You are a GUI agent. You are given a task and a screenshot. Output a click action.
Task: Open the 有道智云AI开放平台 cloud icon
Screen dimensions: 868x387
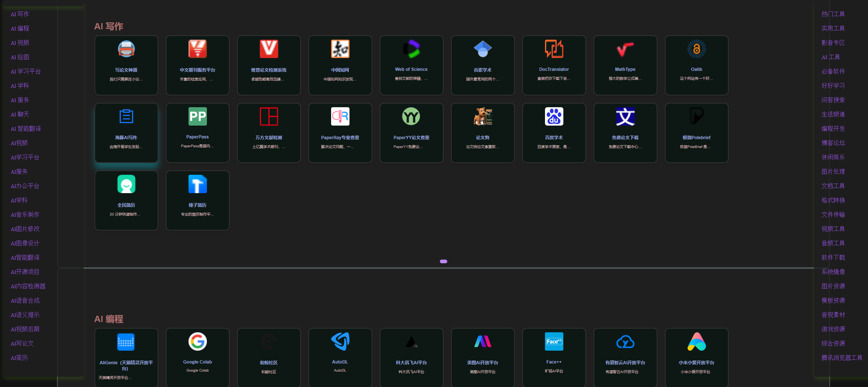pos(625,341)
